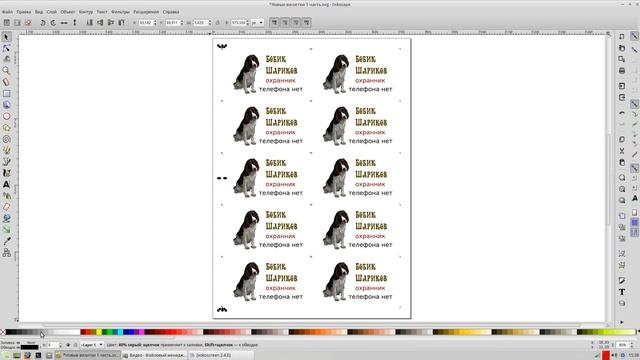Open the Layer 1 layer dropdown
The width and height of the screenshot is (640, 360).
(92, 345)
